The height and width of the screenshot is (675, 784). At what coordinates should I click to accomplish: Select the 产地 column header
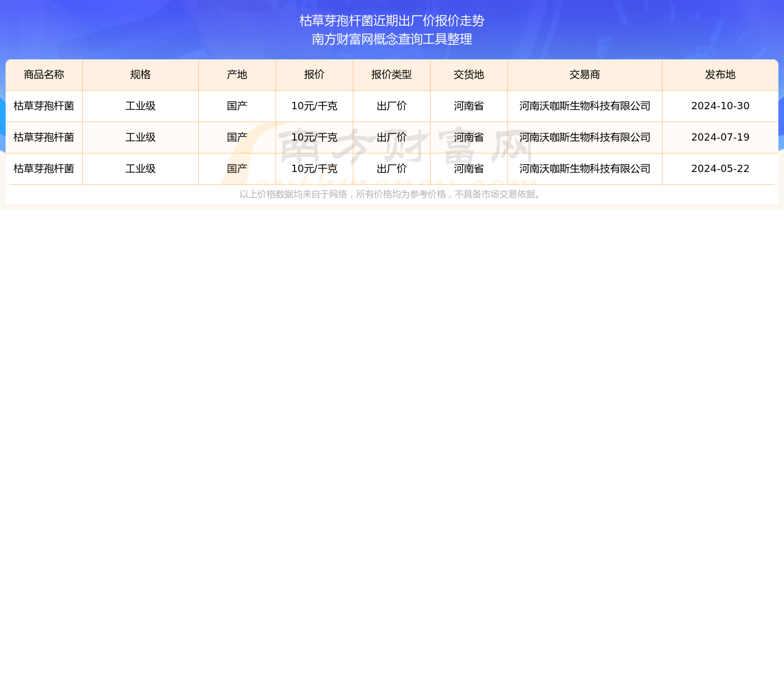pyautogui.click(x=237, y=75)
